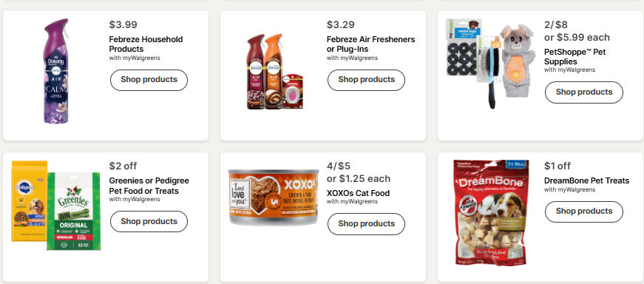Select the XOXOs Cat Food title
Screen dimensions: 644x284
point(358,193)
